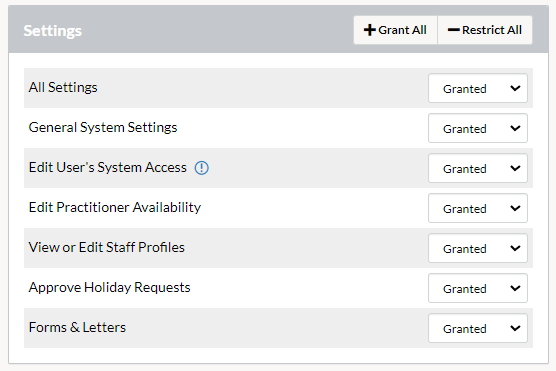
Task: Click the Approve Holiday Requests label
Action: tap(109, 288)
